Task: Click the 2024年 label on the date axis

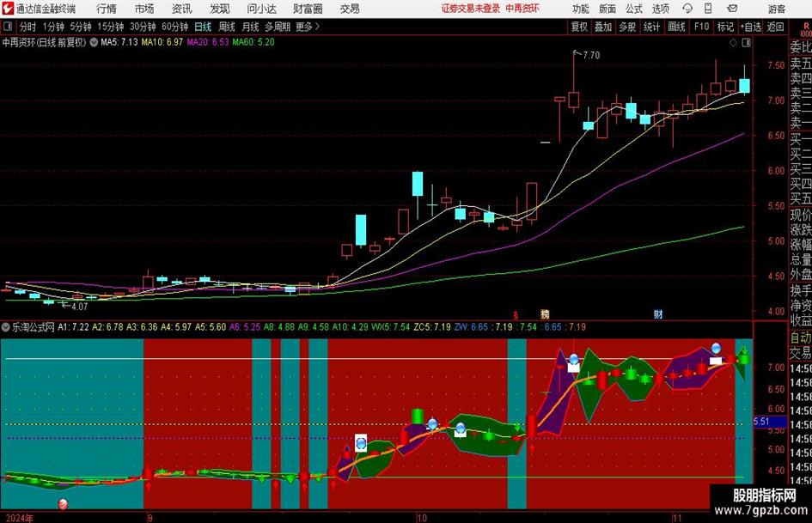Action: (x=20, y=518)
